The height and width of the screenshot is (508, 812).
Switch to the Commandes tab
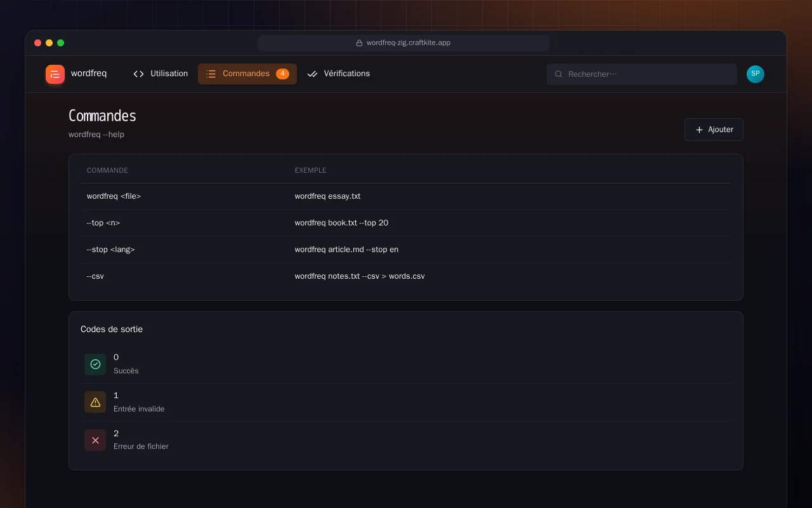[247, 74]
